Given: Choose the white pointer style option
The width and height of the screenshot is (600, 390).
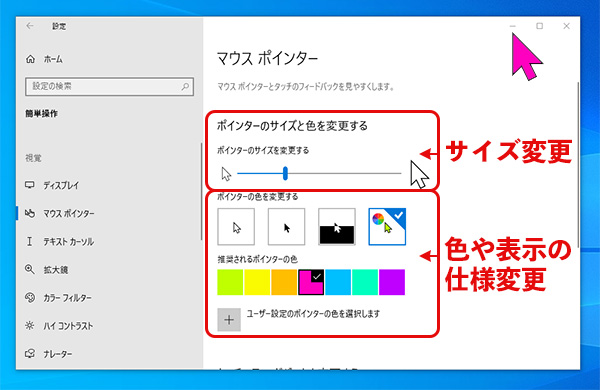Looking at the screenshot, I should click(x=236, y=227).
